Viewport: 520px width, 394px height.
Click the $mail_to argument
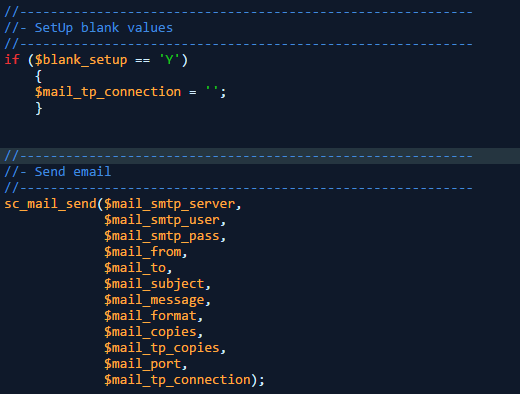click(x=135, y=268)
